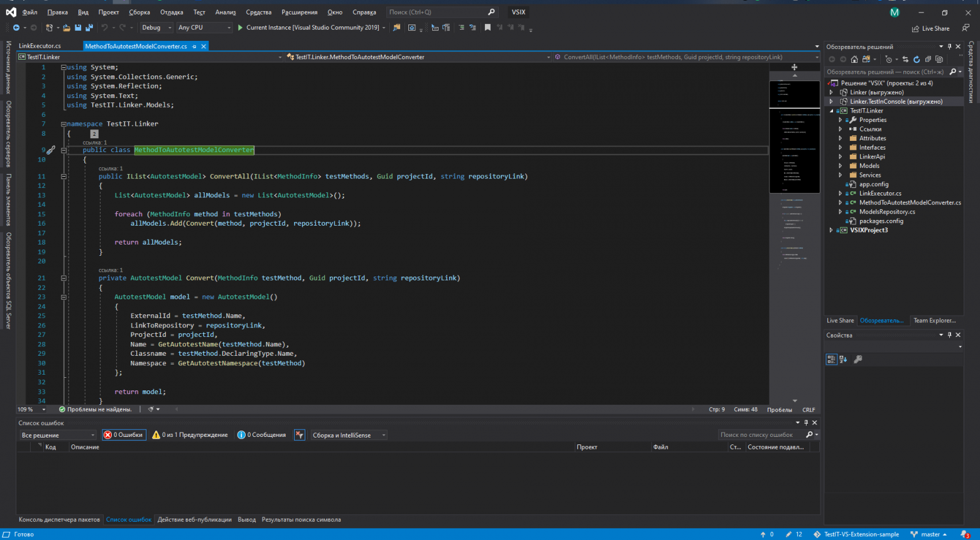Click the Live Share button

coord(930,28)
